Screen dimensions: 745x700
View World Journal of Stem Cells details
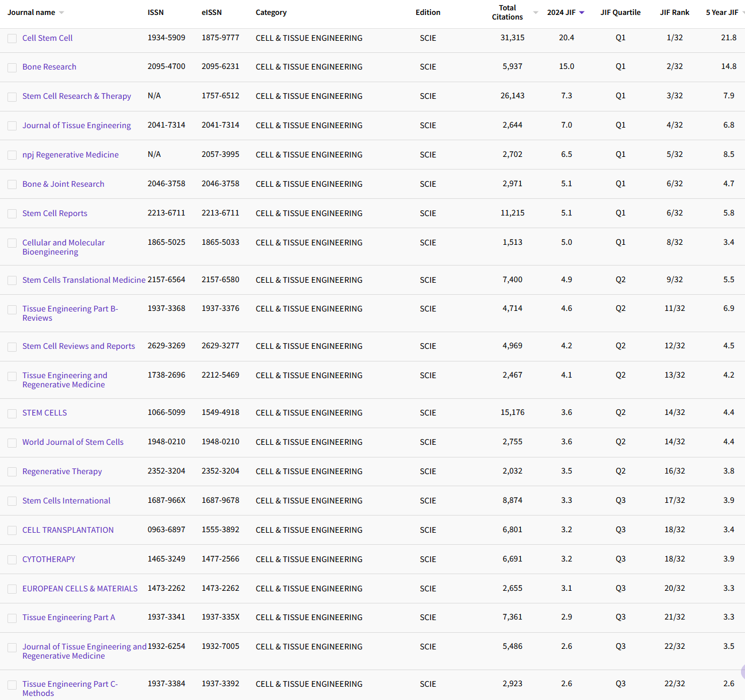(x=72, y=442)
